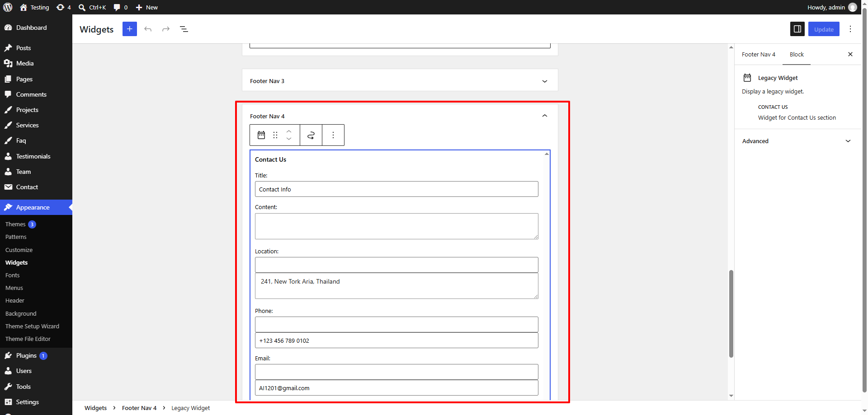This screenshot has height=415, width=868.
Task: Click the blue block inserter plus button
Action: pyautogui.click(x=130, y=29)
